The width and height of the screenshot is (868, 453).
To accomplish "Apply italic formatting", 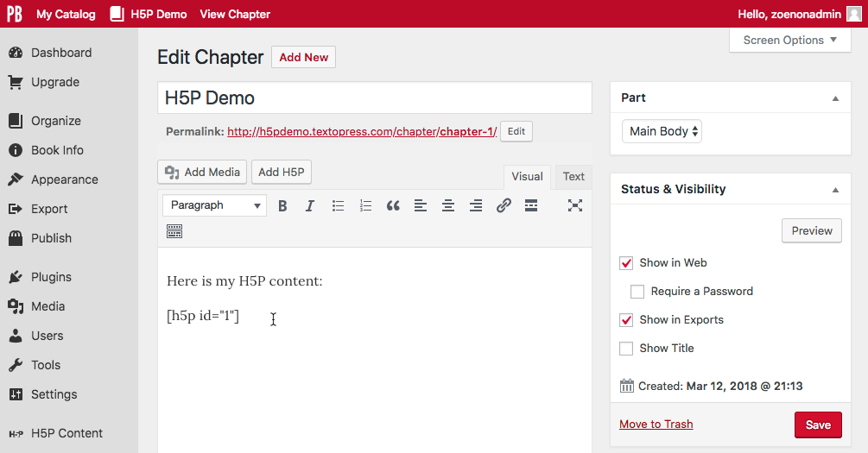I will pyautogui.click(x=310, y=205).
